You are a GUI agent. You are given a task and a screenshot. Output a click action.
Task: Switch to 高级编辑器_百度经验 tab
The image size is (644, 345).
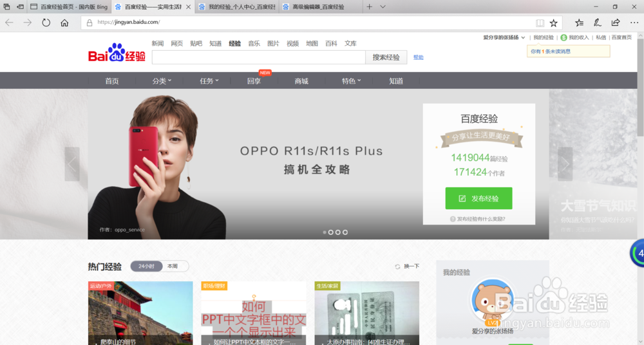[x=320, y=7]
